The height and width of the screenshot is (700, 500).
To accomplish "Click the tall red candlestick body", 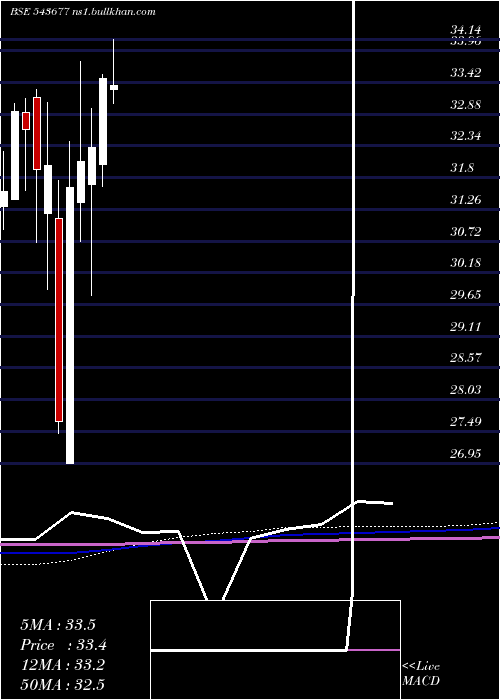I will (x=59, y=320).
